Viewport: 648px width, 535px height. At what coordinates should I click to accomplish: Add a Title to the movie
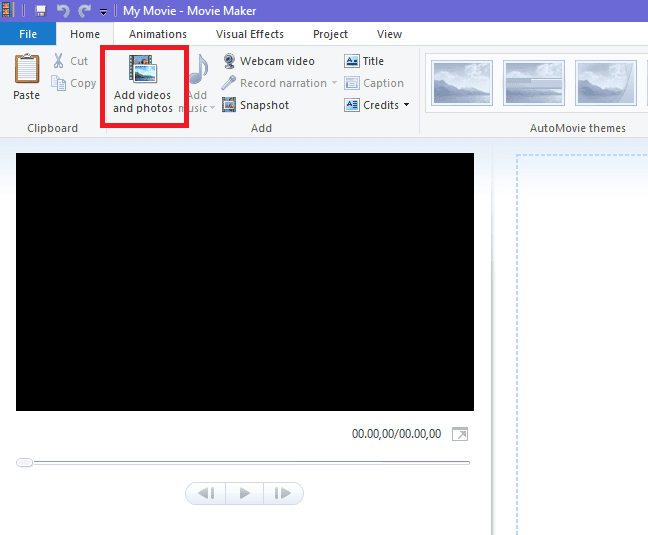[x=364, y=61]
